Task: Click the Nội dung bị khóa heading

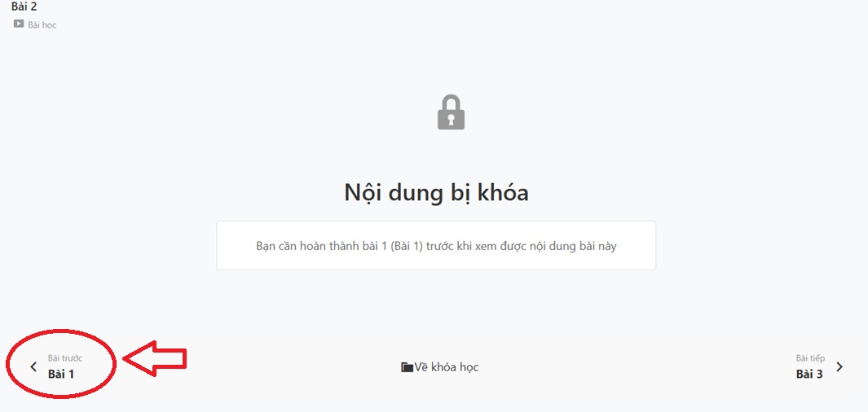Action: (436, 192)
